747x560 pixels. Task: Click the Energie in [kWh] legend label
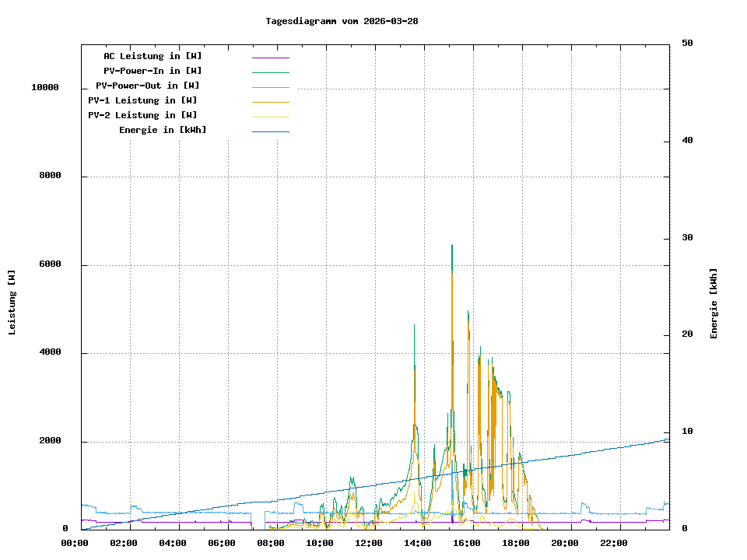[163, 130]
